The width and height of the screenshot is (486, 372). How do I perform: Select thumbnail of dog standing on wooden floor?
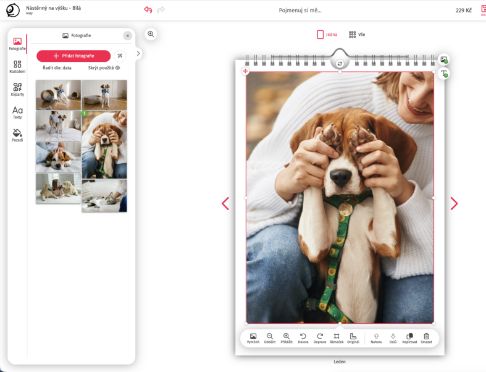point(104,95)
